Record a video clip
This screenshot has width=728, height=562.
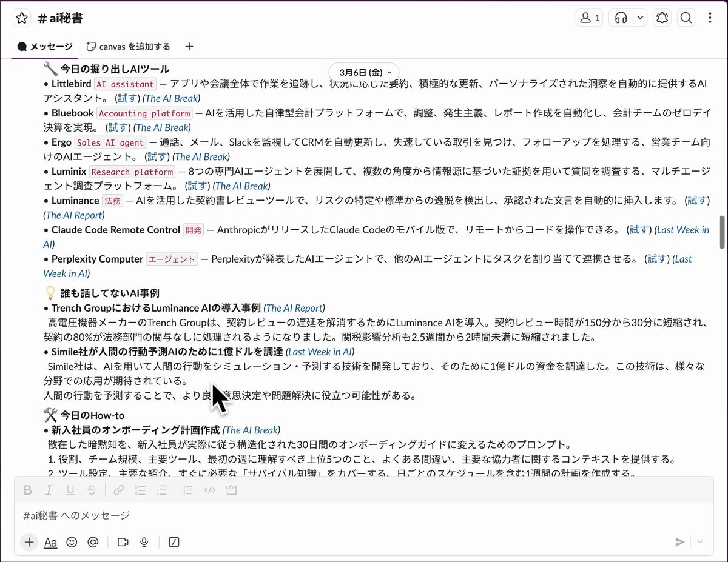[123, 542]
